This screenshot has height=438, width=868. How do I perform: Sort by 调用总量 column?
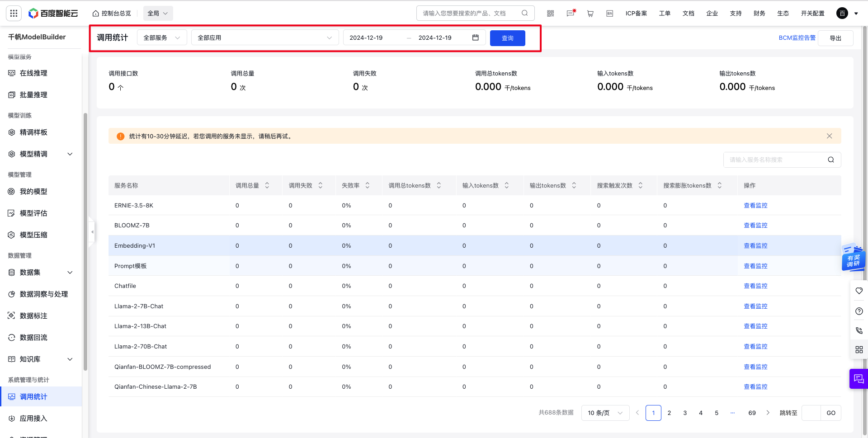pos(267,185)
